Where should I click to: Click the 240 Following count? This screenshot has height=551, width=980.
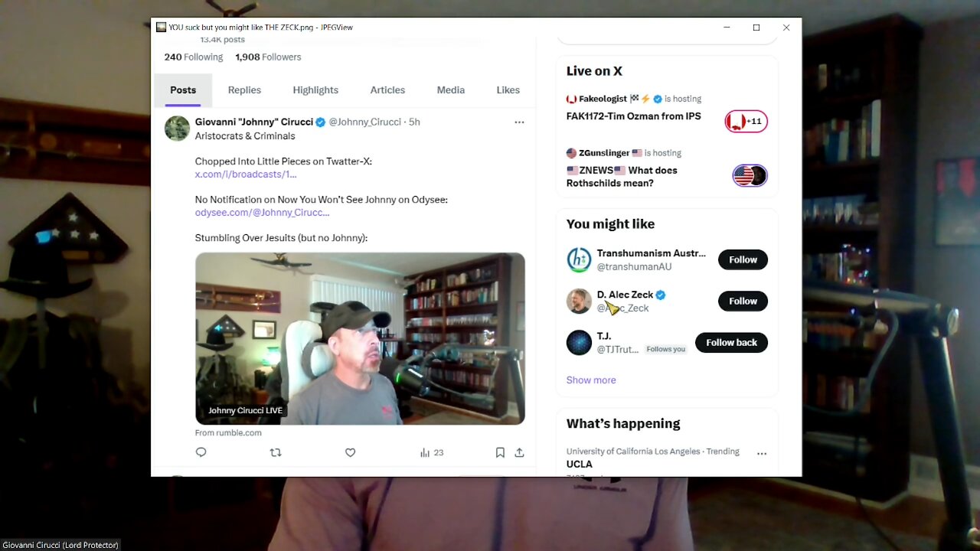click(x=194, y=57)
